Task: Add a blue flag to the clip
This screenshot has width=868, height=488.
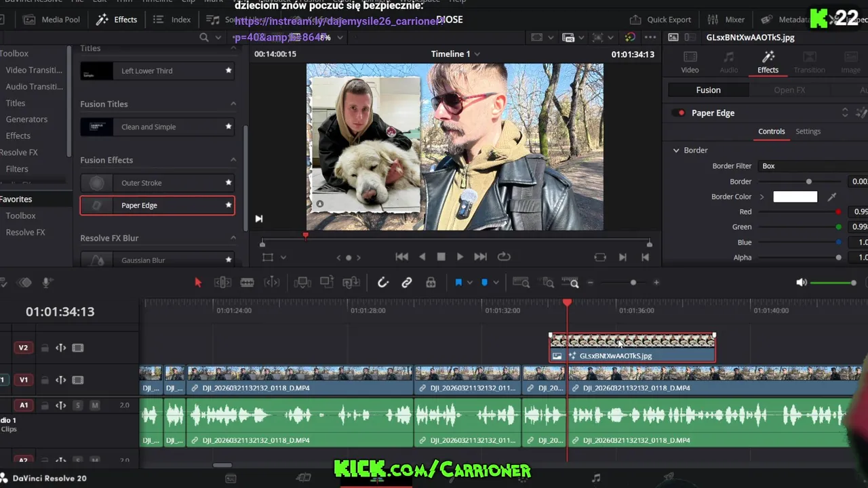Action: [x=458, y=283]
